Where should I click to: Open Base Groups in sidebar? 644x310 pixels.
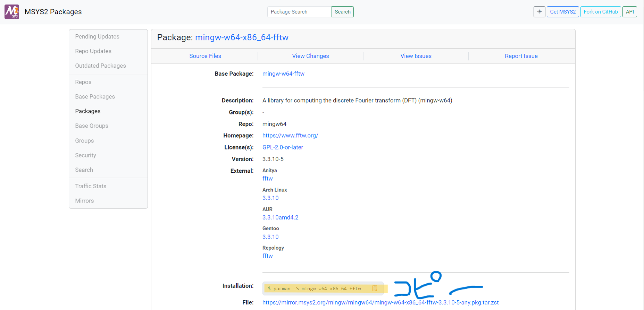tap(92, 126)
